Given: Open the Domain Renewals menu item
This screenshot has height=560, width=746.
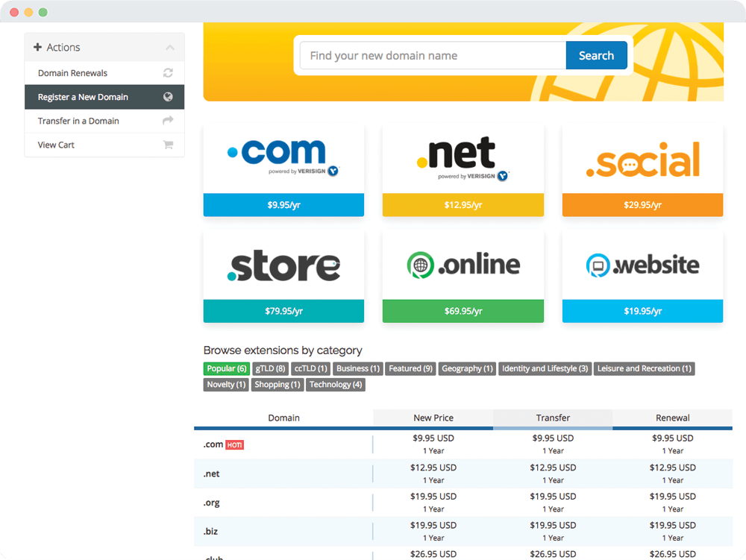Looking at the screenshot, I should (72, 73).
